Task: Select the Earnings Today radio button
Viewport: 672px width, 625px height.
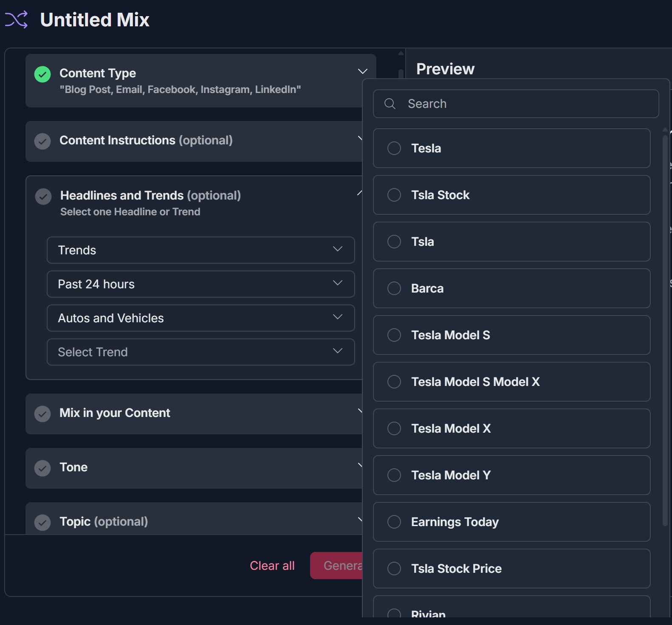Action: [x=394, y=522]
